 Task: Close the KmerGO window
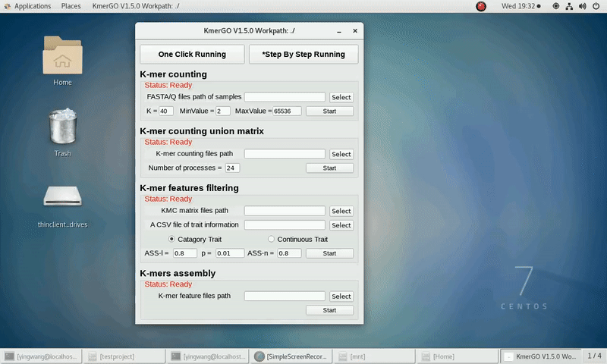[x=355, y=31]
